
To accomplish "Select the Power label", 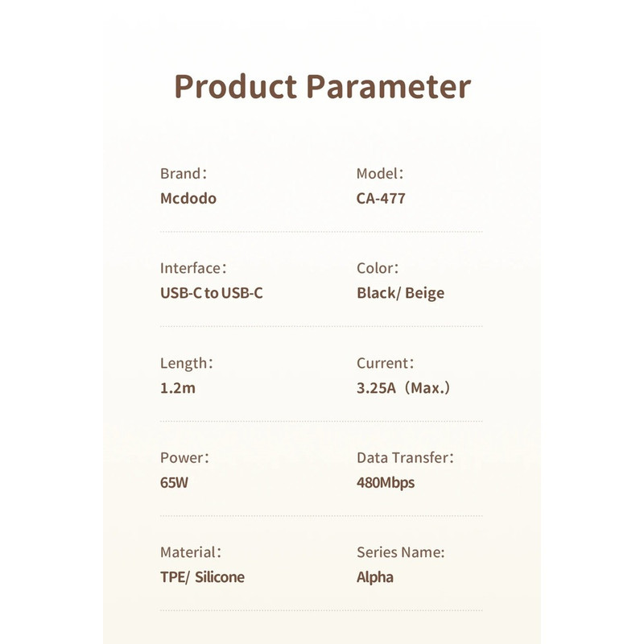I will point(185,457).
